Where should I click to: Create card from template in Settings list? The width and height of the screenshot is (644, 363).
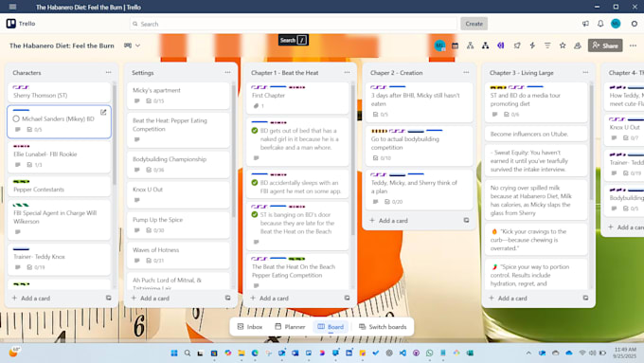[x=227, y=298]
